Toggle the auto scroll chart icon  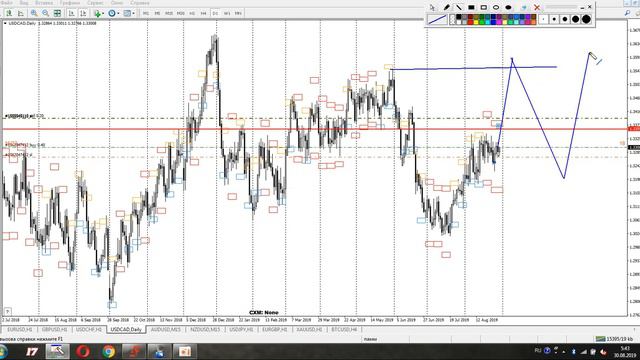71,13
